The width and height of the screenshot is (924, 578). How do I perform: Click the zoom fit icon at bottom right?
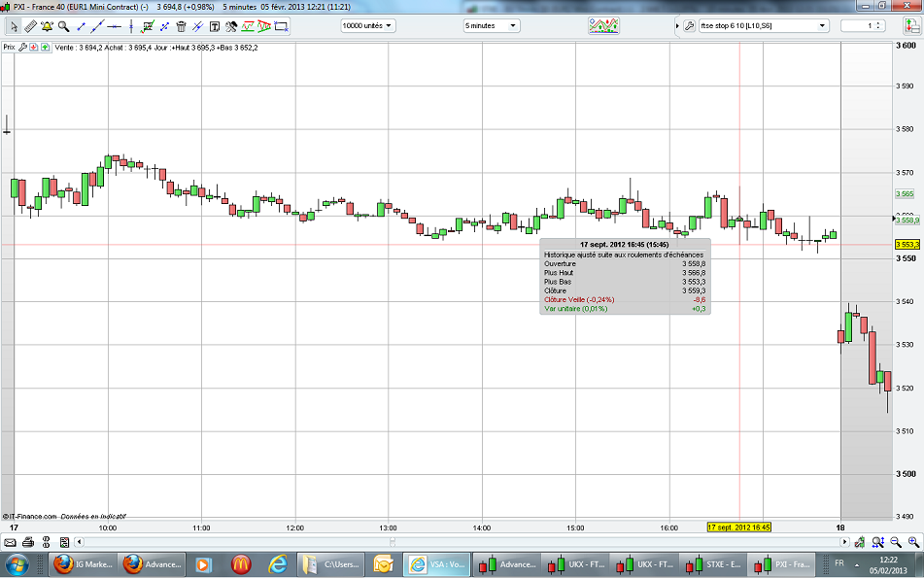[878, 542]
